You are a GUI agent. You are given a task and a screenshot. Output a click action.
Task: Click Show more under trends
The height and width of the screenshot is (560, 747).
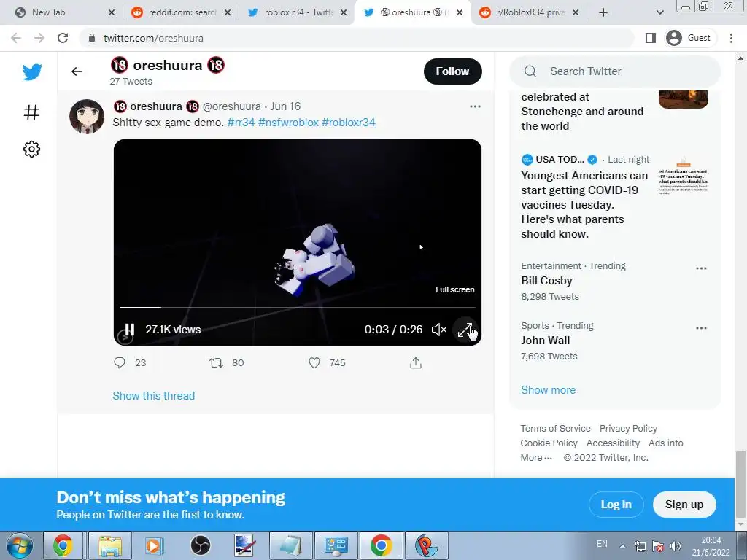point(548,390)
